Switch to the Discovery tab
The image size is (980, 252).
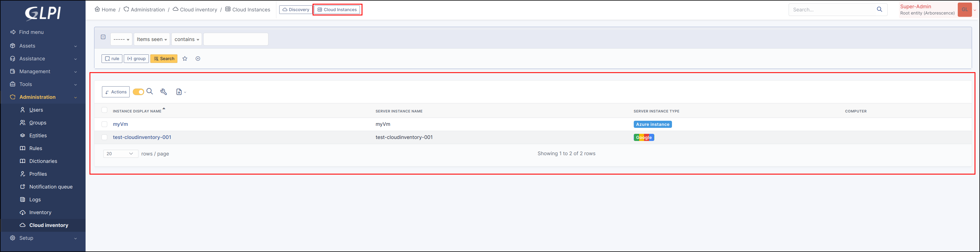coord(295,9)
